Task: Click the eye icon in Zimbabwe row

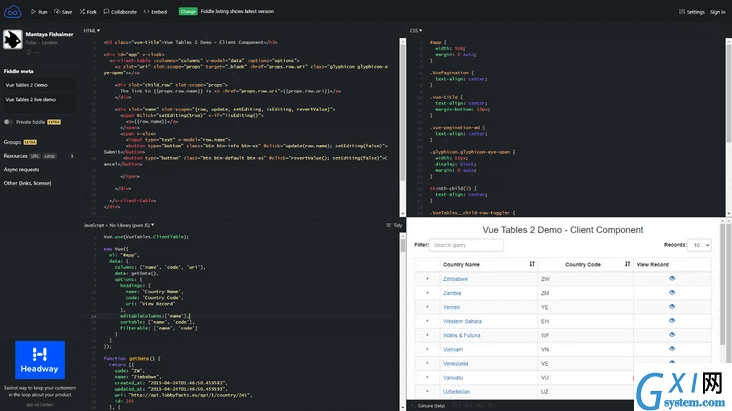Action: tap(672, 278)
